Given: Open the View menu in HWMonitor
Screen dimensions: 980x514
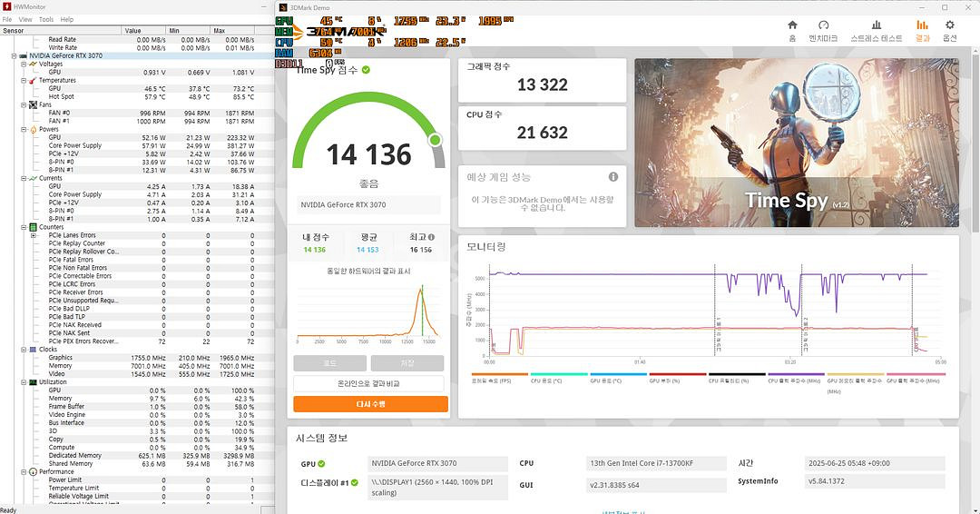Looking at the screenshot, I should [26, 19].
